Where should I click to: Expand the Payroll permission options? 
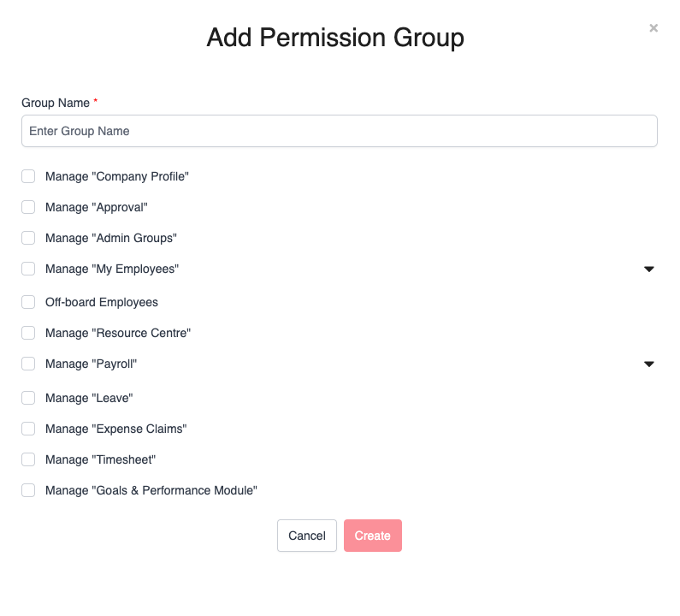tap(648, 364)
